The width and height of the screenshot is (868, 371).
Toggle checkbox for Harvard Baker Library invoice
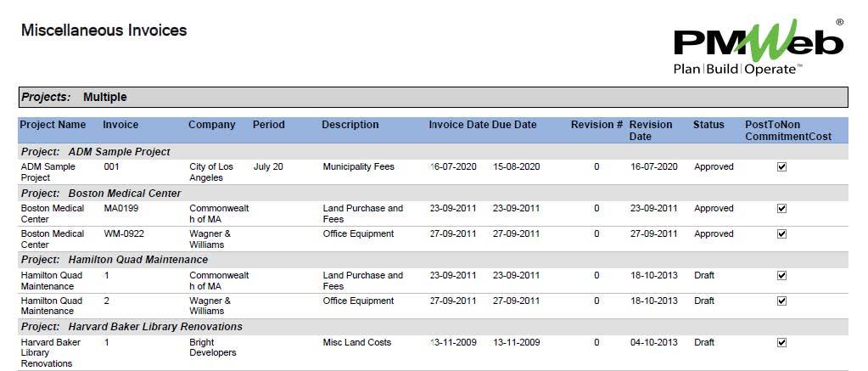tap(781, 343)
